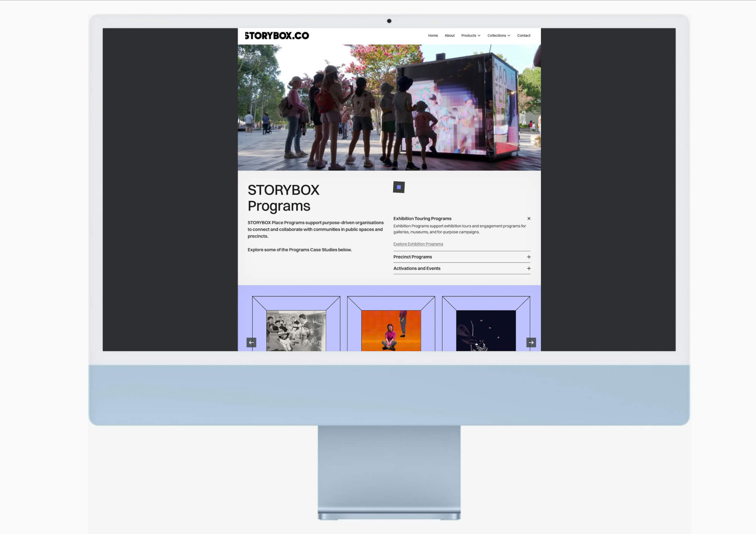Viewport: 756px width, 534px height.
Task: Collapse the Exhibition Touring Programs section
Action: [x=529, y=219]
